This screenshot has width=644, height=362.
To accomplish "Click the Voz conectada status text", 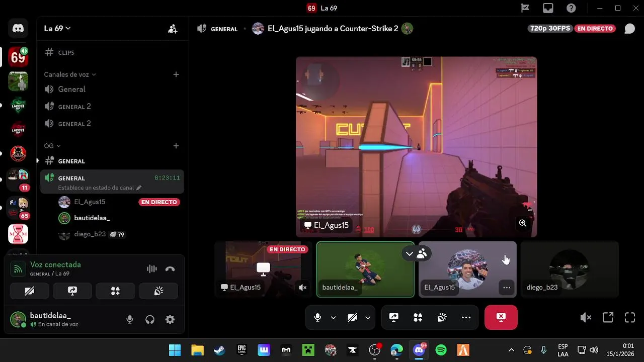I will pos(55,264).
